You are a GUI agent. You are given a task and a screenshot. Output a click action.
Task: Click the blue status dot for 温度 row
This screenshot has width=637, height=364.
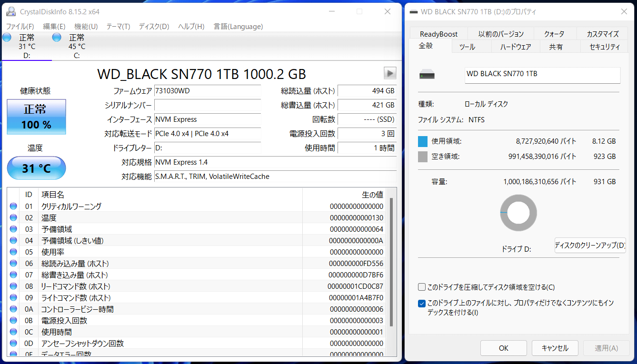(13, 217)
